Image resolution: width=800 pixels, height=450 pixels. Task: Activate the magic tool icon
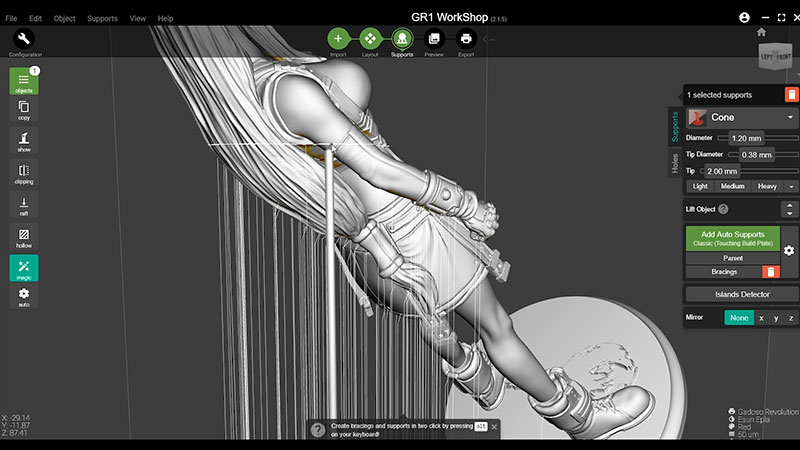pyautogui.click(x=24, y=268)
